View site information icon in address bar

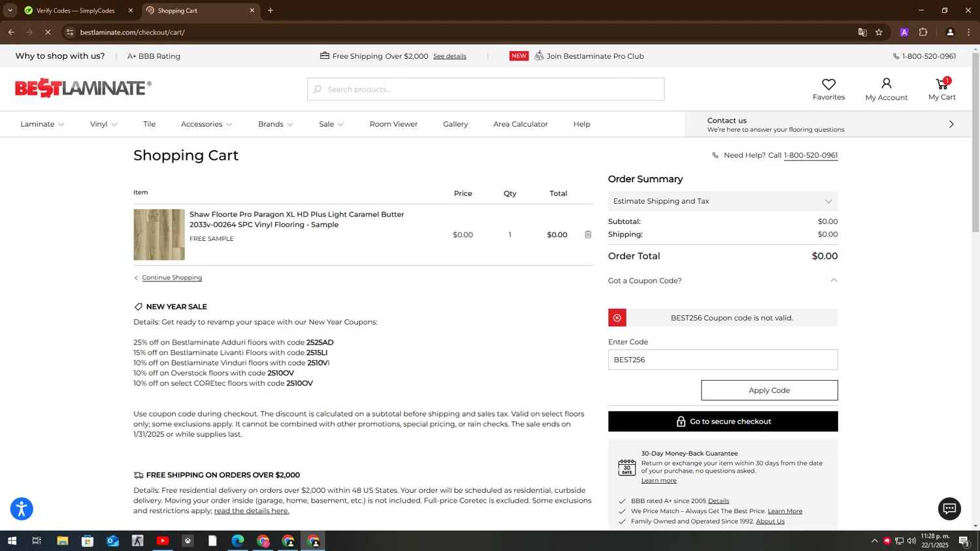[x=70, y=32]
